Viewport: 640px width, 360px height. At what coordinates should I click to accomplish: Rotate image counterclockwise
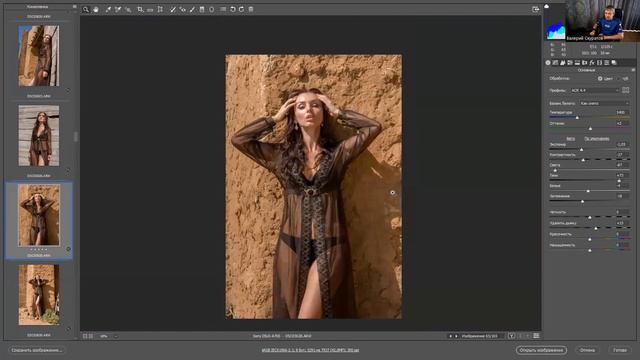[x=233, y=9]
